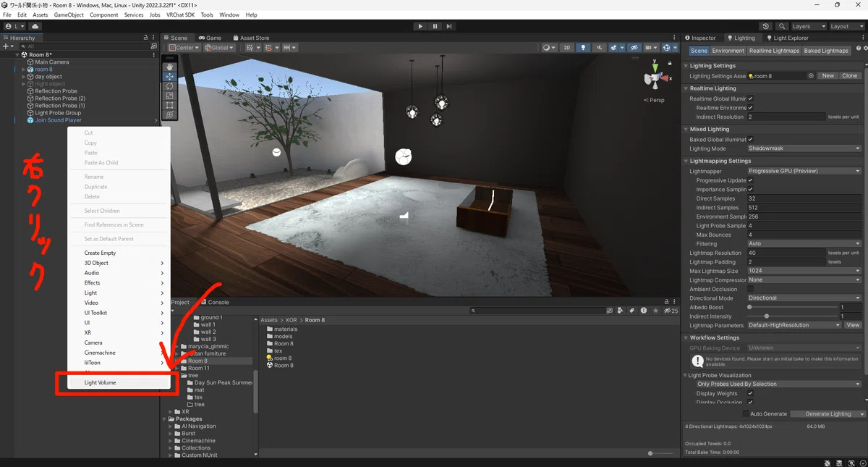Select the Move tool in Scene toolbar
The width and height of the screenshot is (868, 467).
(169, 76)
